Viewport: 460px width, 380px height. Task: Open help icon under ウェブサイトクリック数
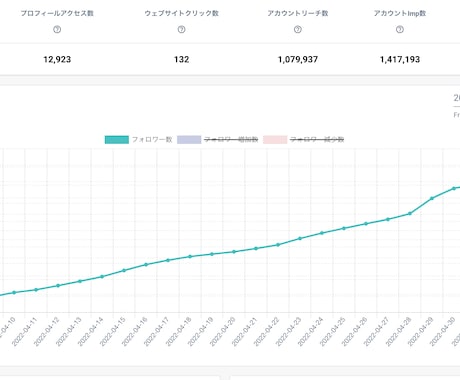(181, 30)
